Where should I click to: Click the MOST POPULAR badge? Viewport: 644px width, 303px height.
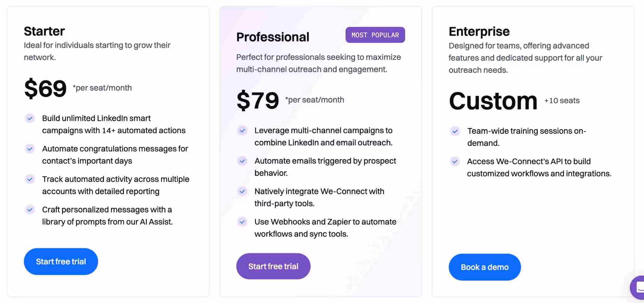375,35
